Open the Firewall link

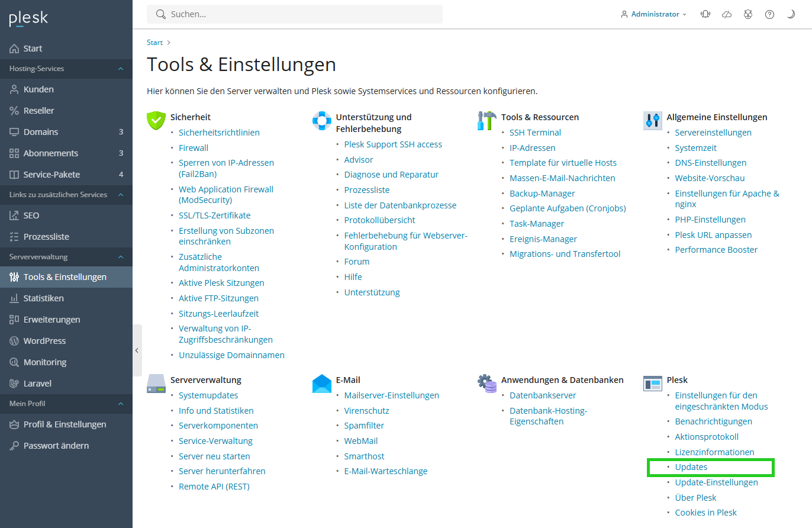[194, 148]
